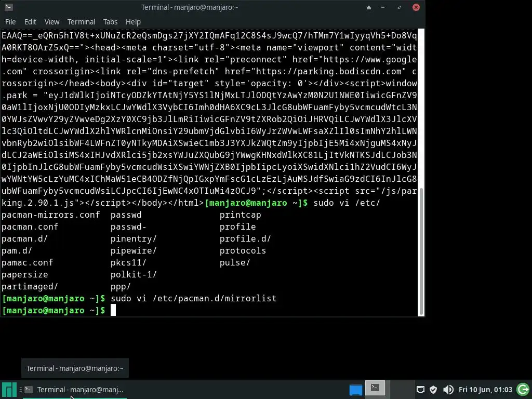Click the text pulse/
Image resolution: width=532 pixels, height=399 pixels.
pos(235,262)
